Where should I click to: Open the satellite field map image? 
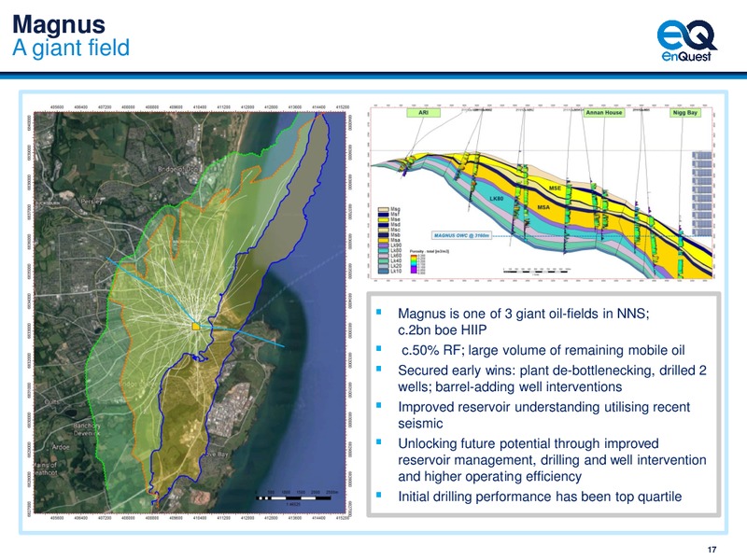[x=190, y=313]
